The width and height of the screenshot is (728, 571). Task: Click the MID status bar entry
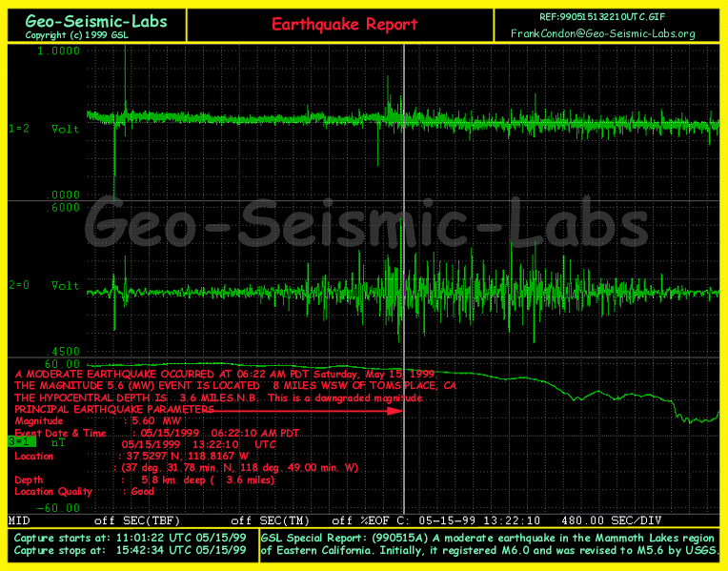pos(19,520)
